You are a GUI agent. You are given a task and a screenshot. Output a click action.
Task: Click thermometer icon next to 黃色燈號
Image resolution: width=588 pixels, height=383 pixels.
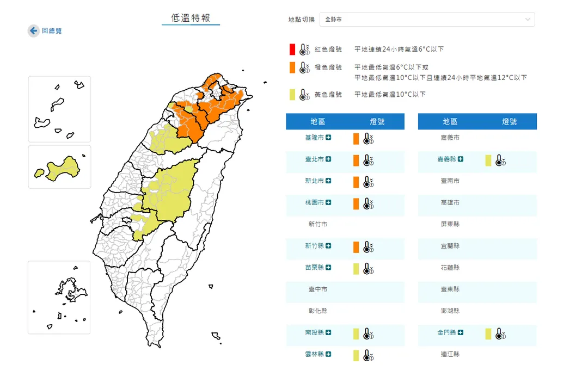[x=304, y=95]
